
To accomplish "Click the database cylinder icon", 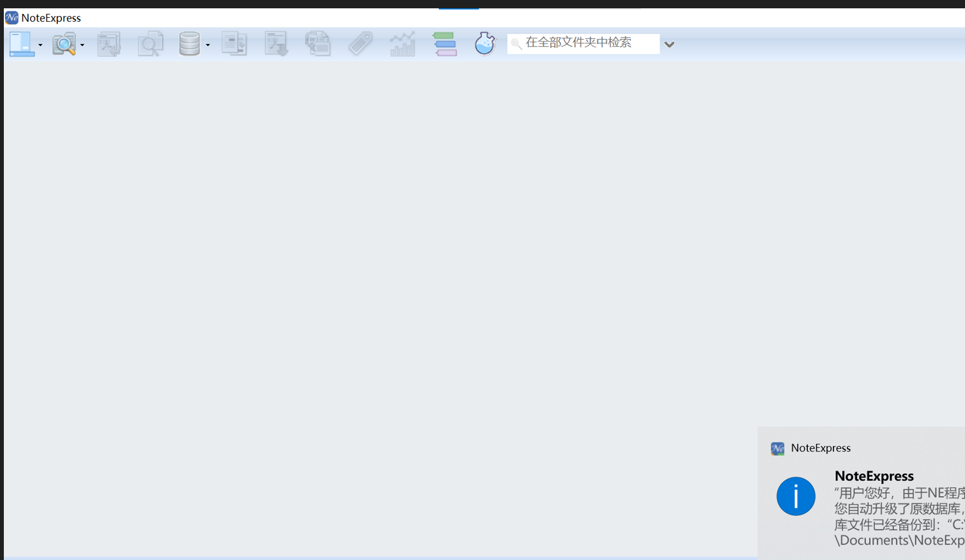I will tap(189, 43).
